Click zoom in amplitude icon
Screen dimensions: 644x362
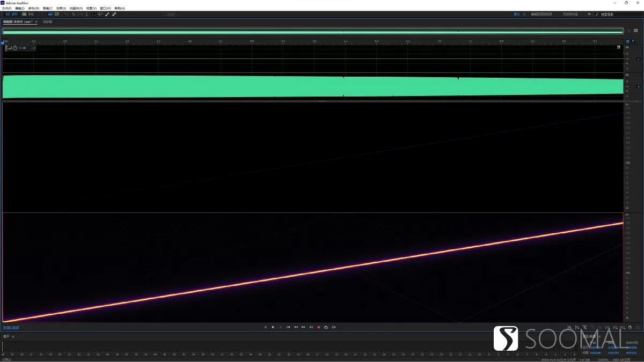pos(569,327)
